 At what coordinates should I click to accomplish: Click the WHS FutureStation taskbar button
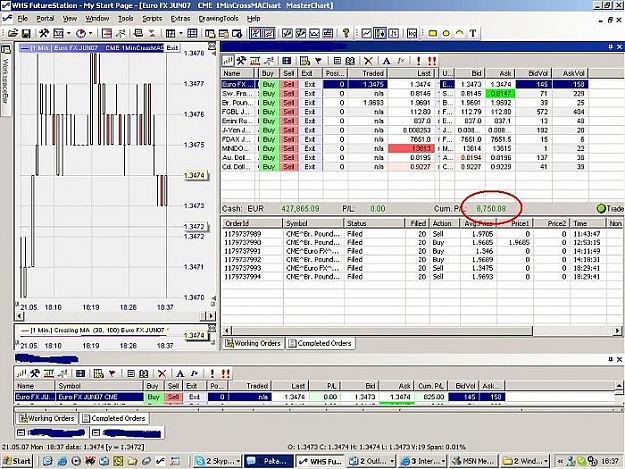tap(321, 461)
